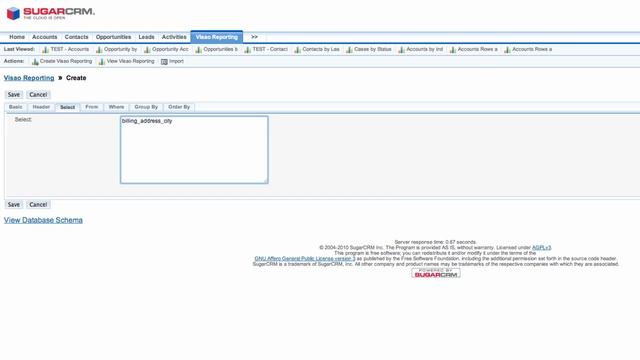Viewport: 640px width, 360px height.
Task: Click the Cancel button above the tabs
Action: (x=38, y=95)
